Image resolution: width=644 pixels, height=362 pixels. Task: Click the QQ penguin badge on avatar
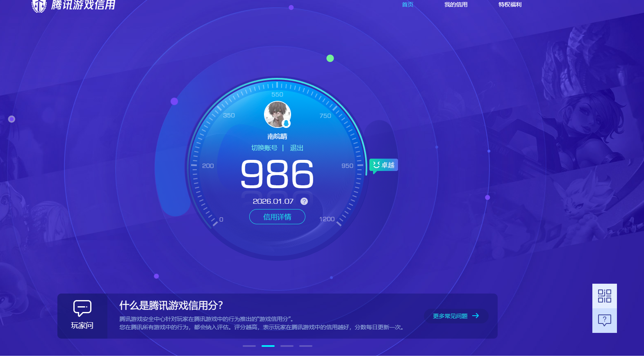point(287,123)
